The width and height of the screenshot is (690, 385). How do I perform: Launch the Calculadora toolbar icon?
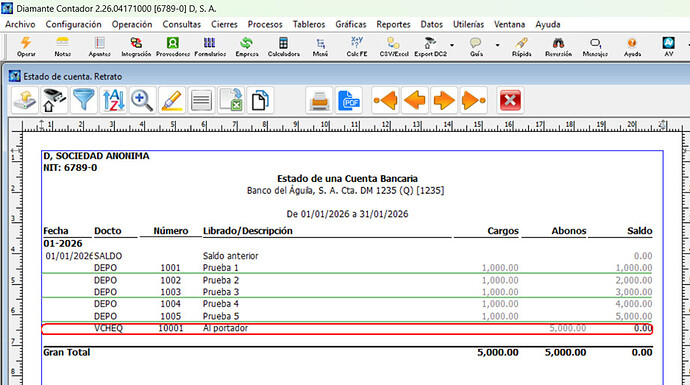(283, 47)
